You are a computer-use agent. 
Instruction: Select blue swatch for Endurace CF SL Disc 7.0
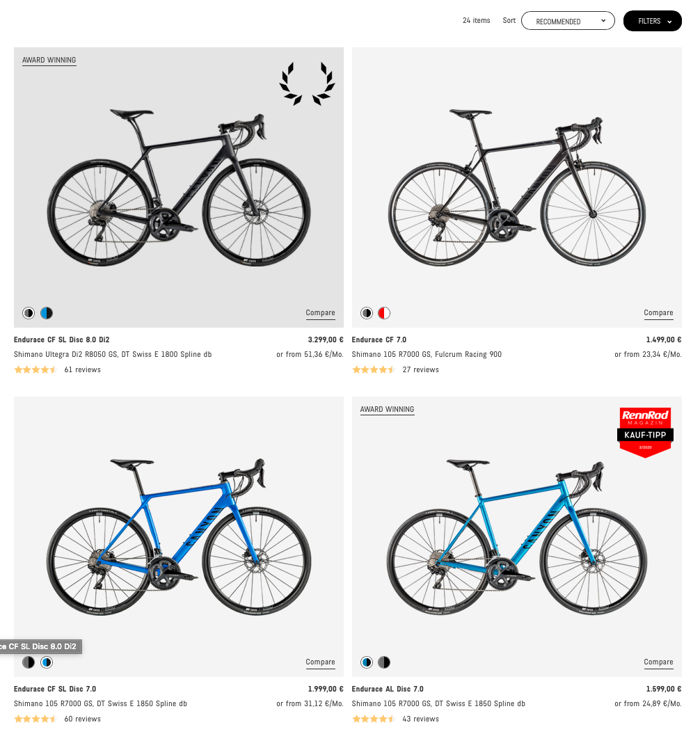(x=47, y=662)
